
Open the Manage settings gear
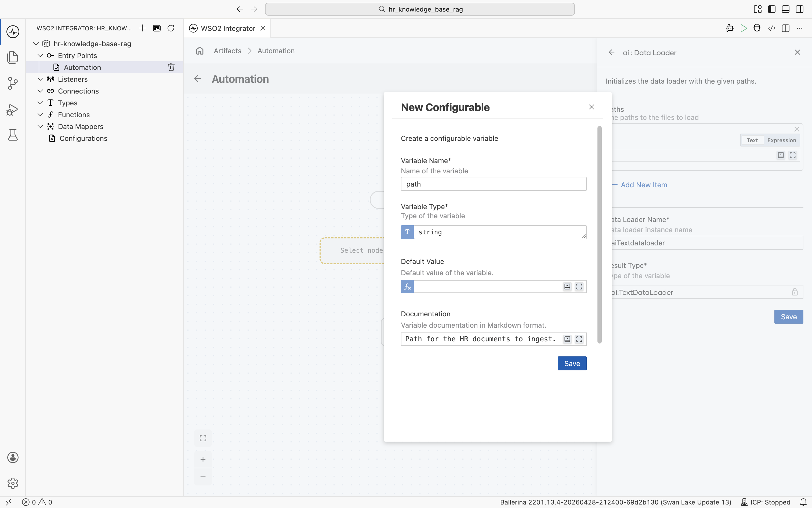[x=13, y=483]
